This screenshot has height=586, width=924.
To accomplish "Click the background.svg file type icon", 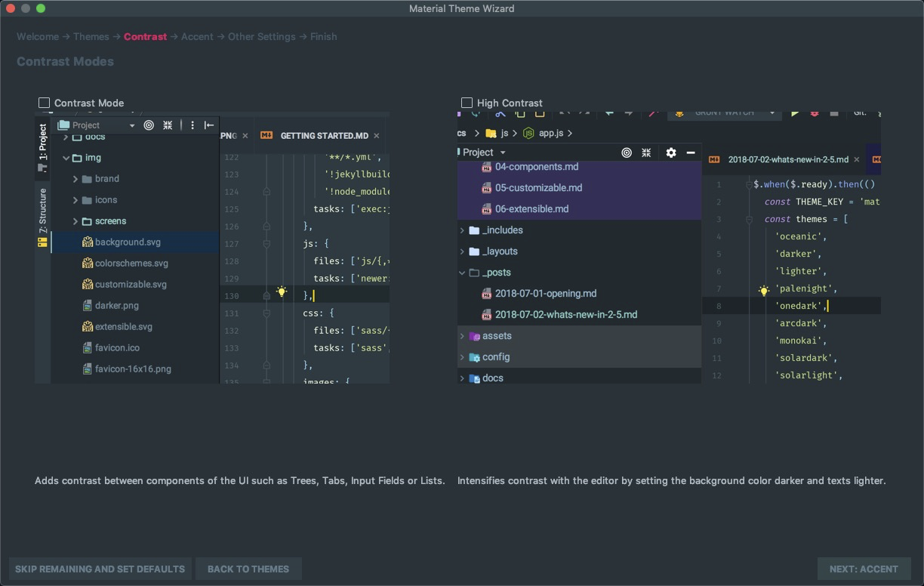I will pos(88,242).
